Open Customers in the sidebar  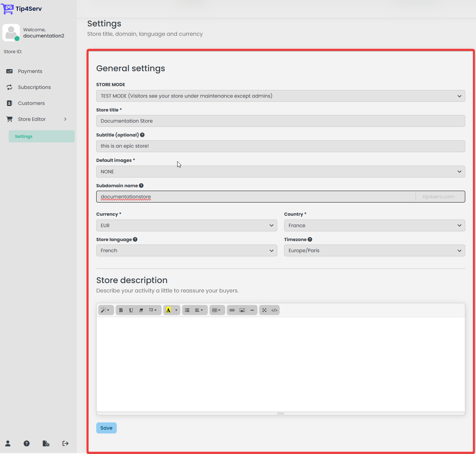31,103
